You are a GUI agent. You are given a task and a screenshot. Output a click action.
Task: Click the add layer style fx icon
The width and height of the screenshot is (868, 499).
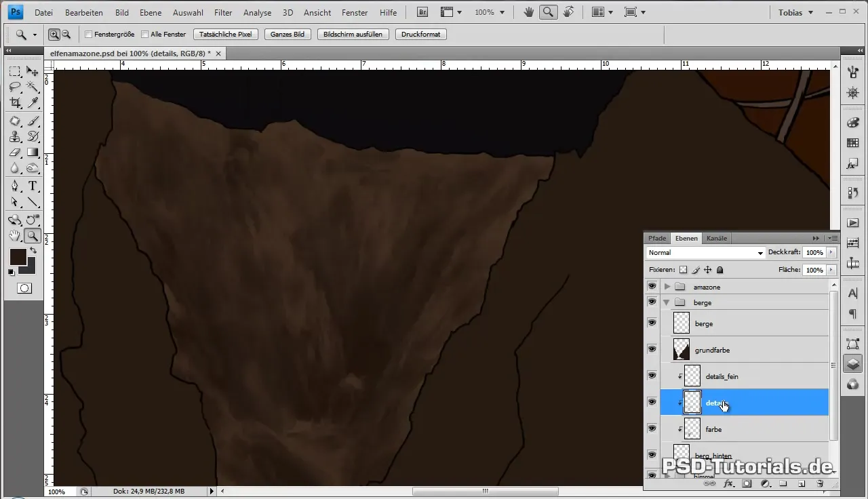(x=729, y=483)
